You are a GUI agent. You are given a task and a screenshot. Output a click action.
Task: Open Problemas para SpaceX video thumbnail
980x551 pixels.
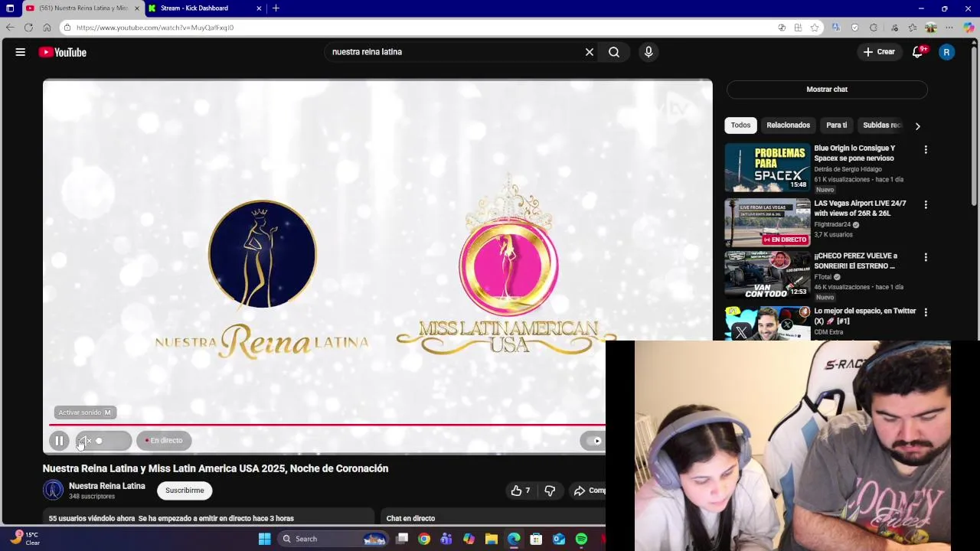(x=767, y=168)
